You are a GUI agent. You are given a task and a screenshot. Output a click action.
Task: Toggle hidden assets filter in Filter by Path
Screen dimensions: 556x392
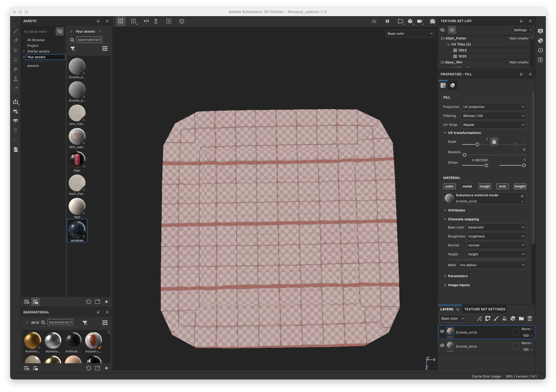coord(60,32)
